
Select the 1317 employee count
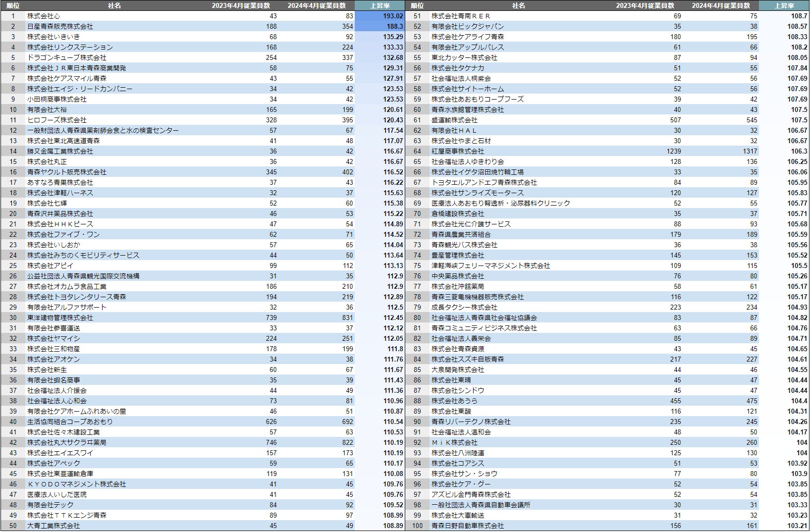tap(750, 151)
